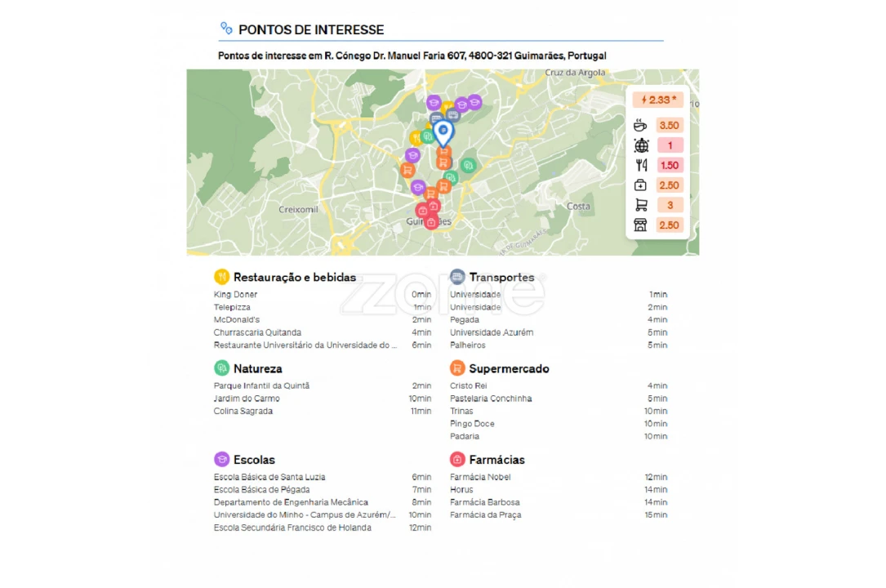This screenshot has width=886, height=588.
Task: Click Parque Infantil da Quintã entry
Action: click(x=261, y=386)
